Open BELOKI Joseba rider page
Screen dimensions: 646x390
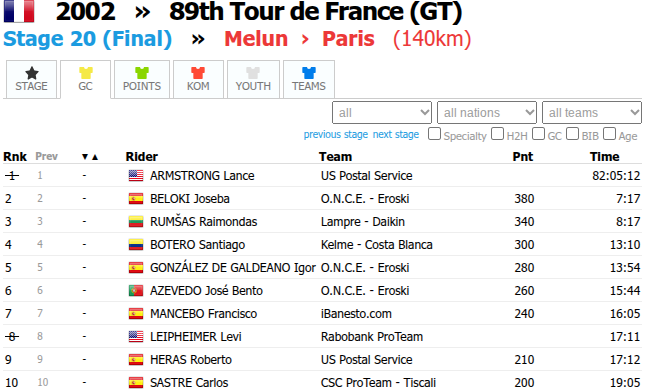pyautogui.click(x=190, y=199)
